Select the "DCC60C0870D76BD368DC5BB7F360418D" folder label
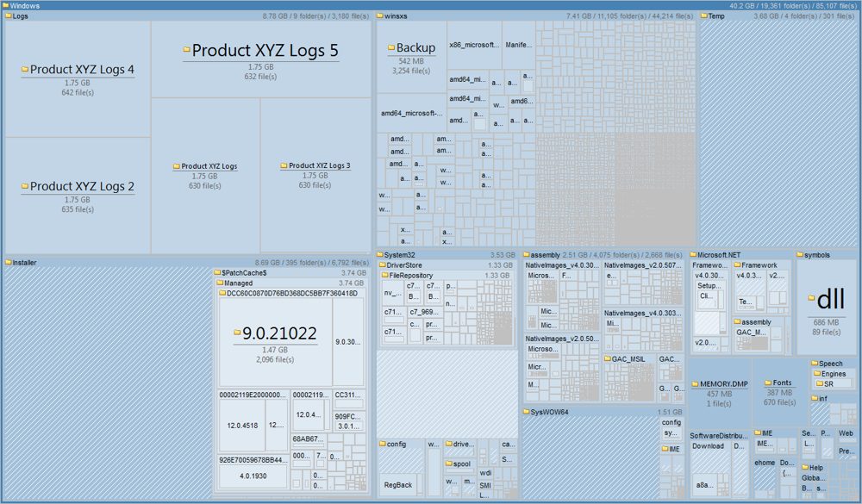Viewport: 862px width, 504px height. tap(292, 294)
